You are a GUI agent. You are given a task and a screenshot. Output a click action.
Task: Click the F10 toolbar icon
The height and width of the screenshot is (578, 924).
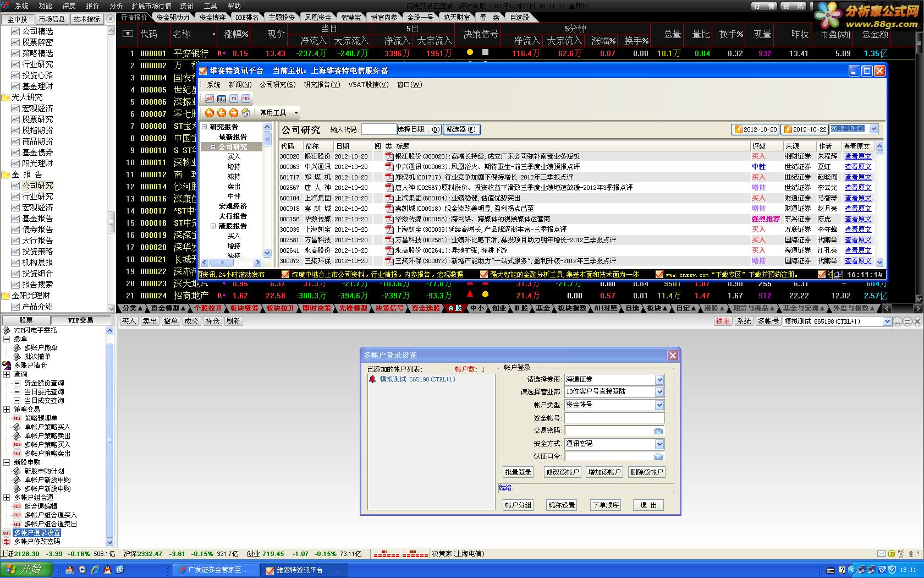pyautogui.click(x=245, y=99)
